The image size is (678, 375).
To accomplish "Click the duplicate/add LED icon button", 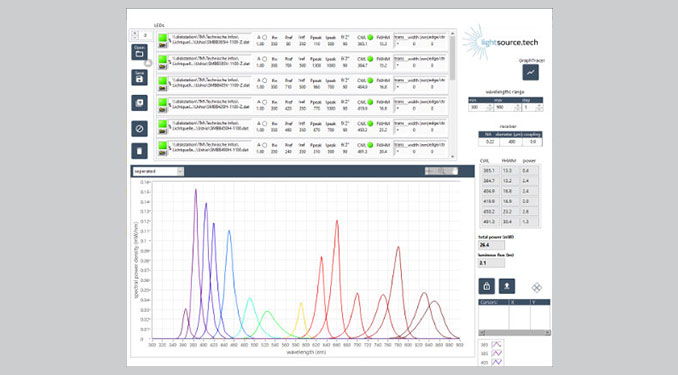I will tap(139, 103).
